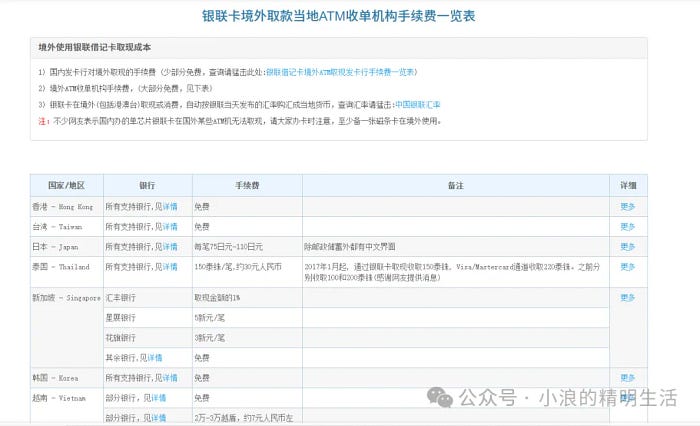Click the note 除邮政储蓄外都有中文界面
The height and width of the screenshot is (426, 700).
pos(350,246)
